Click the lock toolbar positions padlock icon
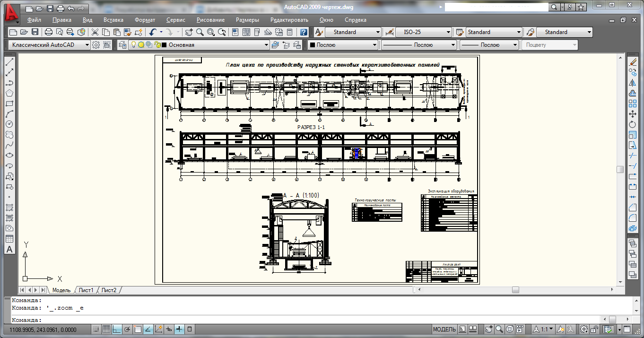Image resolution: width=644 pixels, height=338 pixels. (x=595, y=329)
